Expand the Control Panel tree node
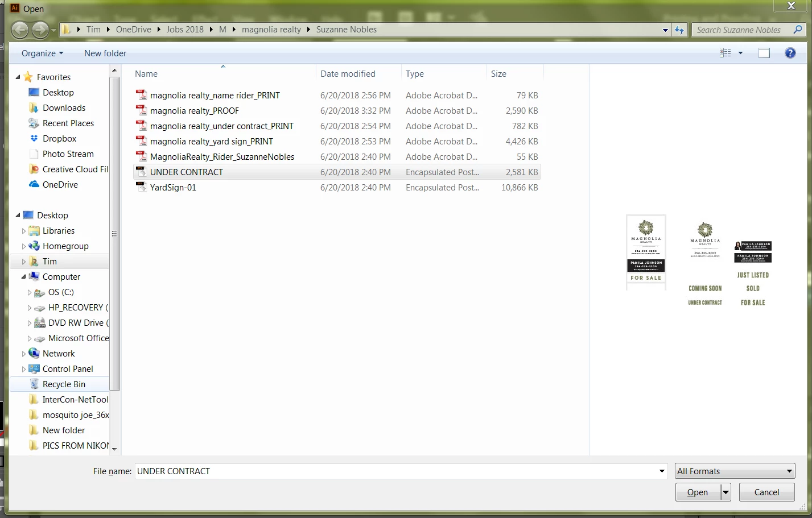The width and height of the screenshot is (812, 518). 23,369
